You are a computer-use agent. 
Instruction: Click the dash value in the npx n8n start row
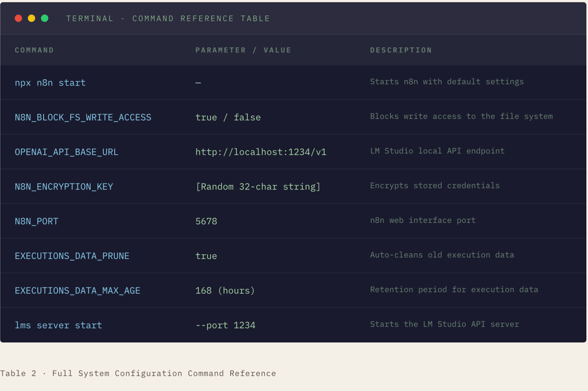(198, 83)
